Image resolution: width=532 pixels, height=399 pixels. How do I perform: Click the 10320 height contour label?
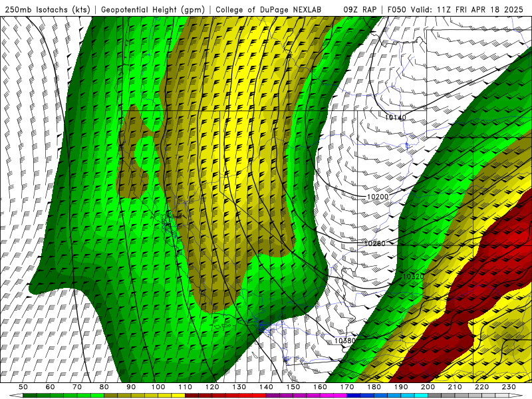(x=413, y=277)
